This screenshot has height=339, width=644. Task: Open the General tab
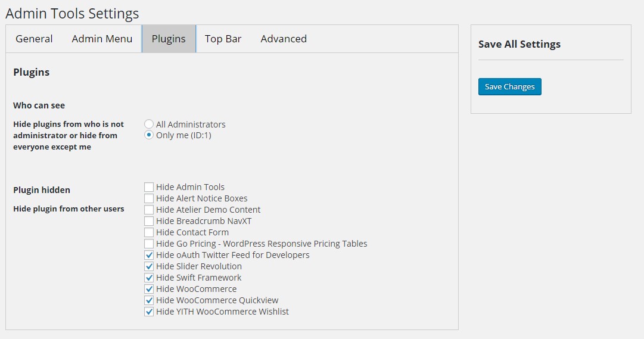pyautogui.click(x=34, y=39)
